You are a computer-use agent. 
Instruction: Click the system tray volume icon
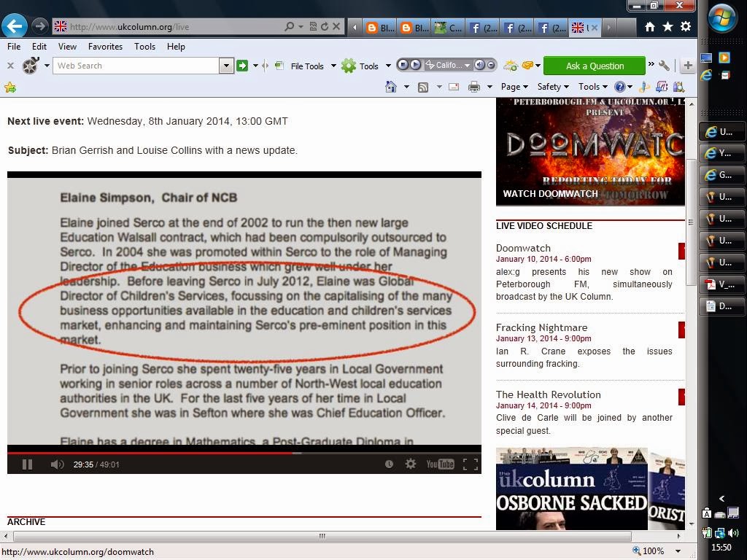point(733,533)
